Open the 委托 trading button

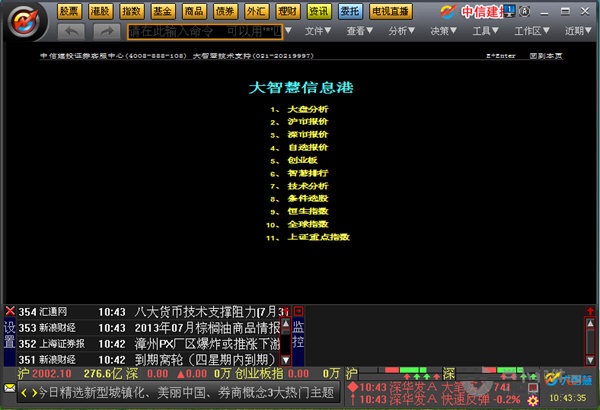click(x=350, y=11)
